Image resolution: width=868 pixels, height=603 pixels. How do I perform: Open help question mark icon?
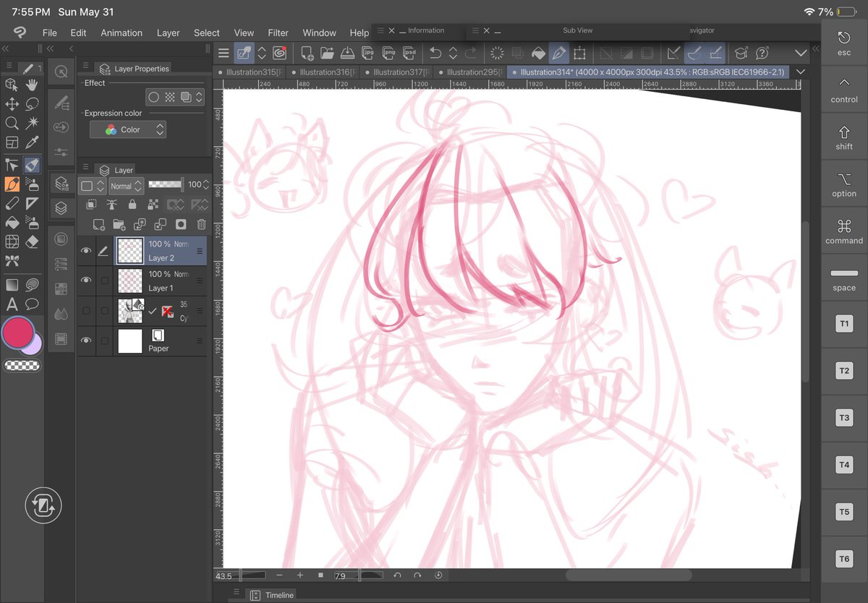coord(762,53)
